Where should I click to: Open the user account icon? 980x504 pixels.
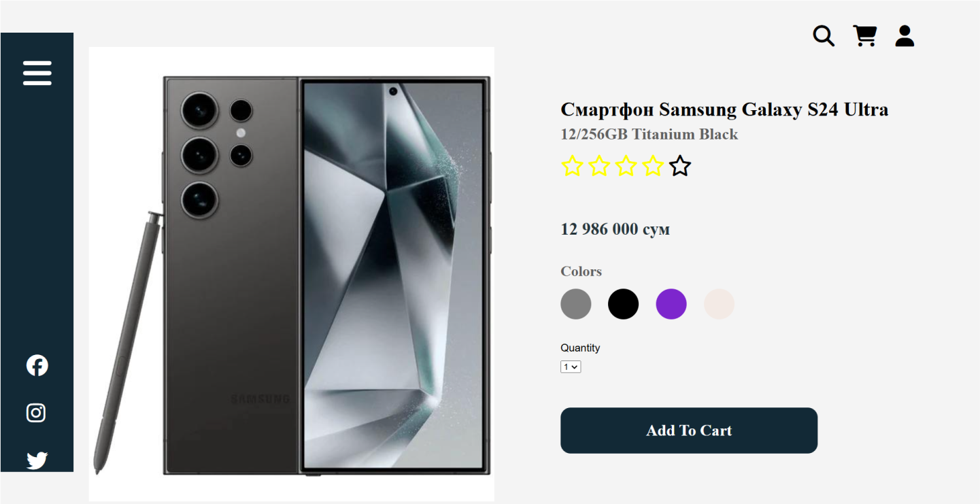(x=905, y=36)
